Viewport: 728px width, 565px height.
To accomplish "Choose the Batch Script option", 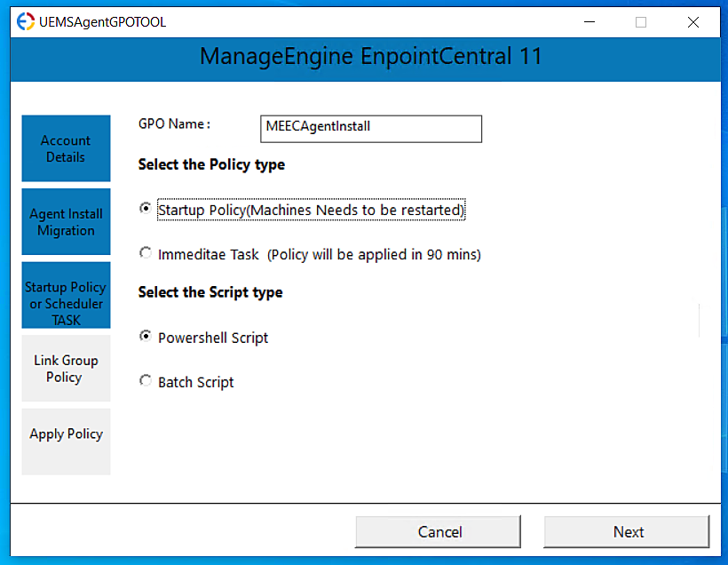I will click(x=145, y=381).
